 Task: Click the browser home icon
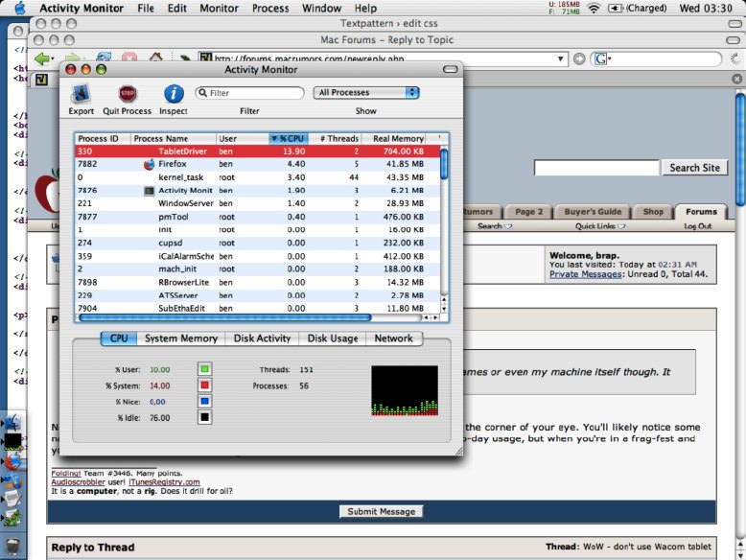pyautogui.click(x=155, y=58)
